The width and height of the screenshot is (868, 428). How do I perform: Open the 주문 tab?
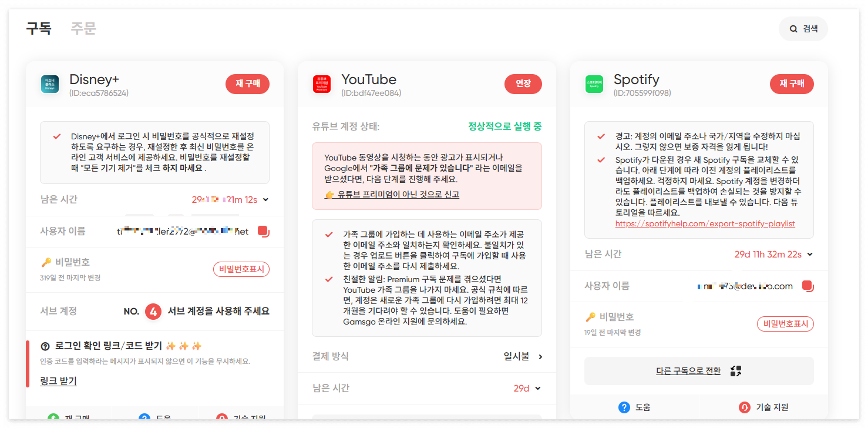pos(83,28)
